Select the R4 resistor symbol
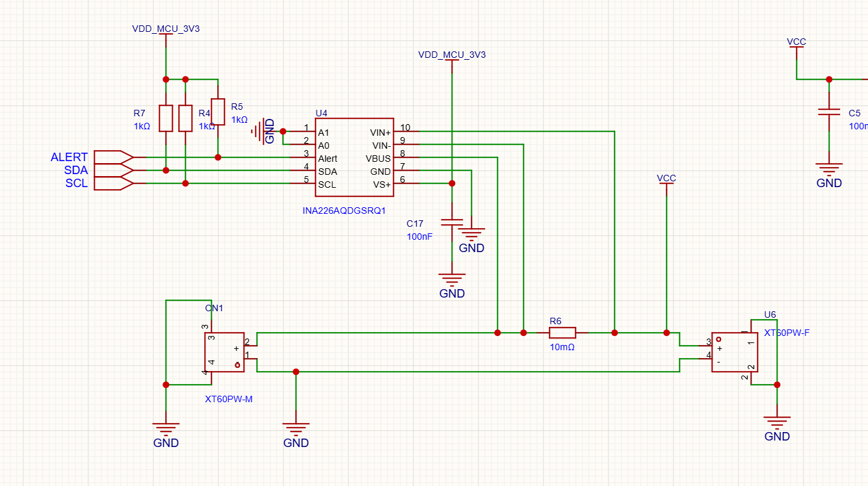Viewport: 868px width, 486px height. click(x=185, y=118)
